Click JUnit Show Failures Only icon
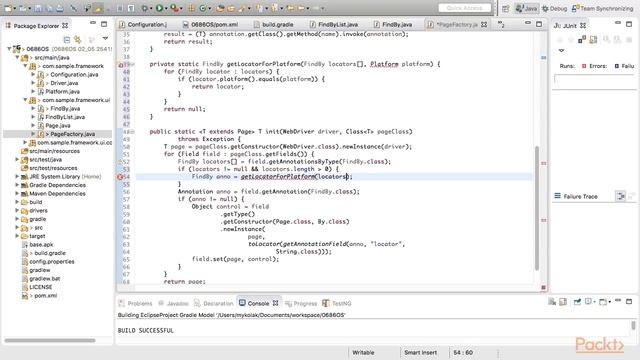The height and width of the screenshot is (360, 640). click(582, 40)
